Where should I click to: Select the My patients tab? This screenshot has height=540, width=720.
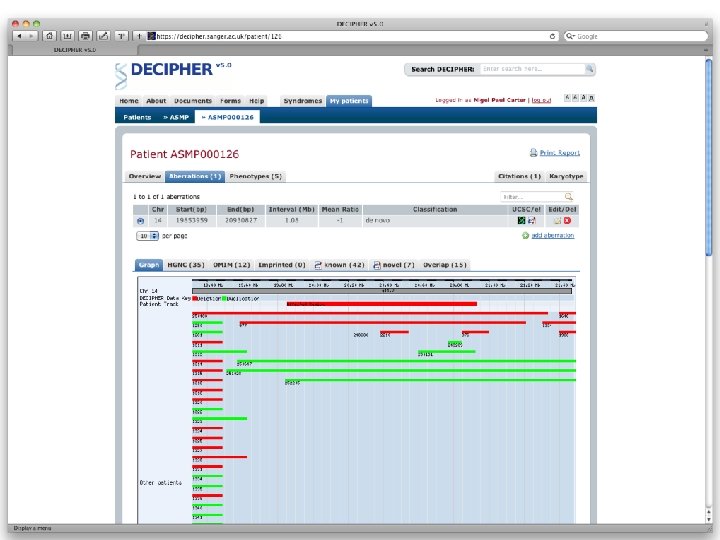pyautogui.click(x=349, y=101)
